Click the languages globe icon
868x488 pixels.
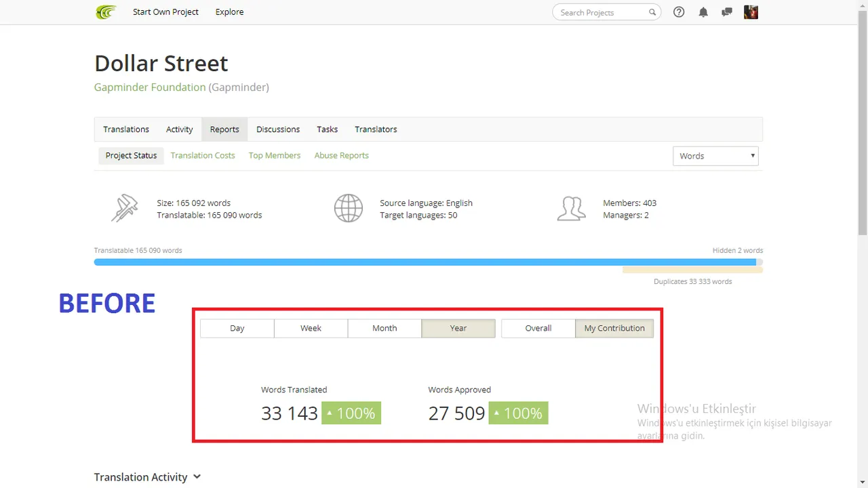[x=349, y=208]
